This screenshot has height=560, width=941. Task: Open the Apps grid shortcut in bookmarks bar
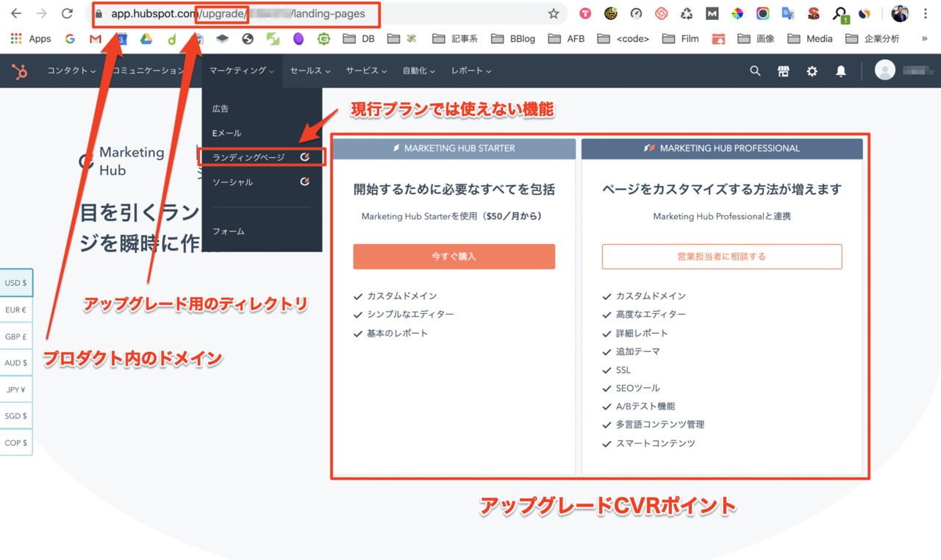(x=30, y=39)
